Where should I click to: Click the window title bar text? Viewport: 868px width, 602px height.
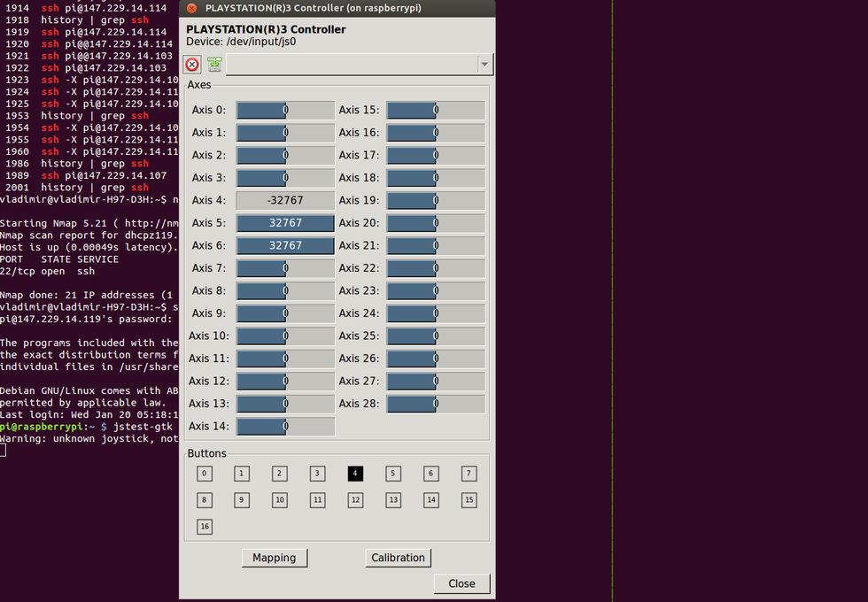click(313, 8)
